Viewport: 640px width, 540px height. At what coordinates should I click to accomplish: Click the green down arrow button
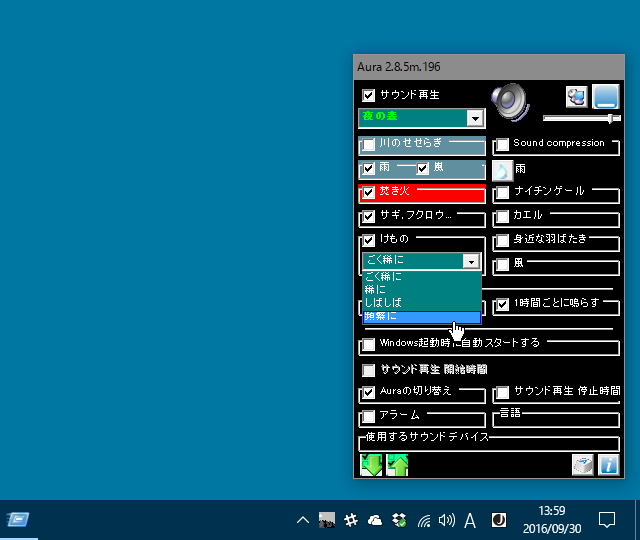[371, 465]
